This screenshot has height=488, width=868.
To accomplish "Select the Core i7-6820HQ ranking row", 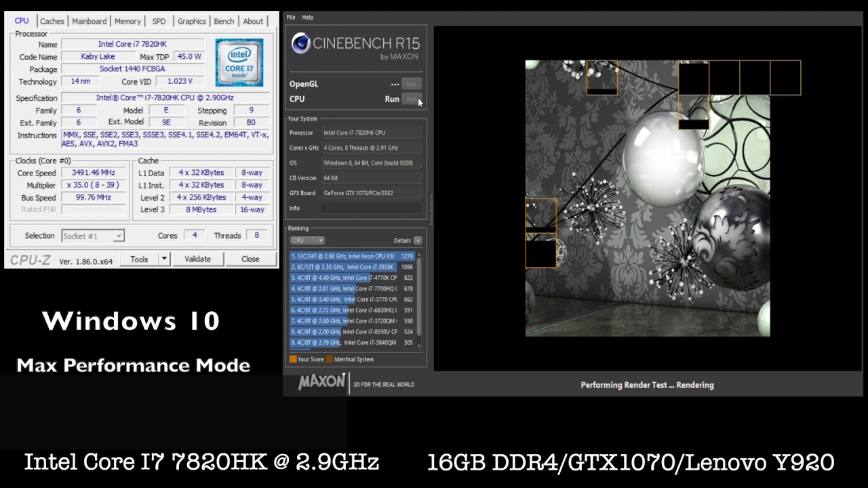I will pos(352,310).
